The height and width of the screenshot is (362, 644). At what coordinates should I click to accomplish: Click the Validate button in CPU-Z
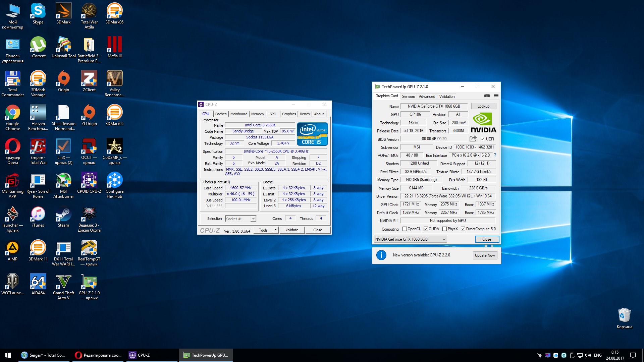(291, 230)
